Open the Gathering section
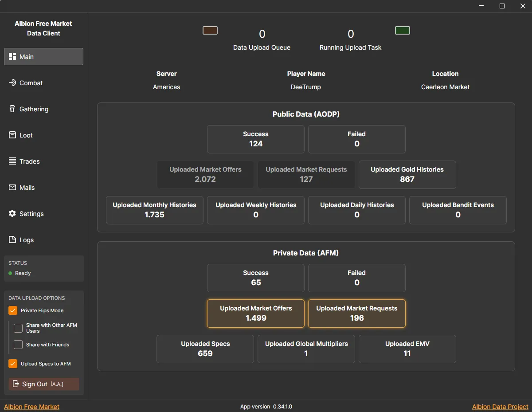Image resolution: width=532 pixels, height=412 pixels. tap(43, 109)
